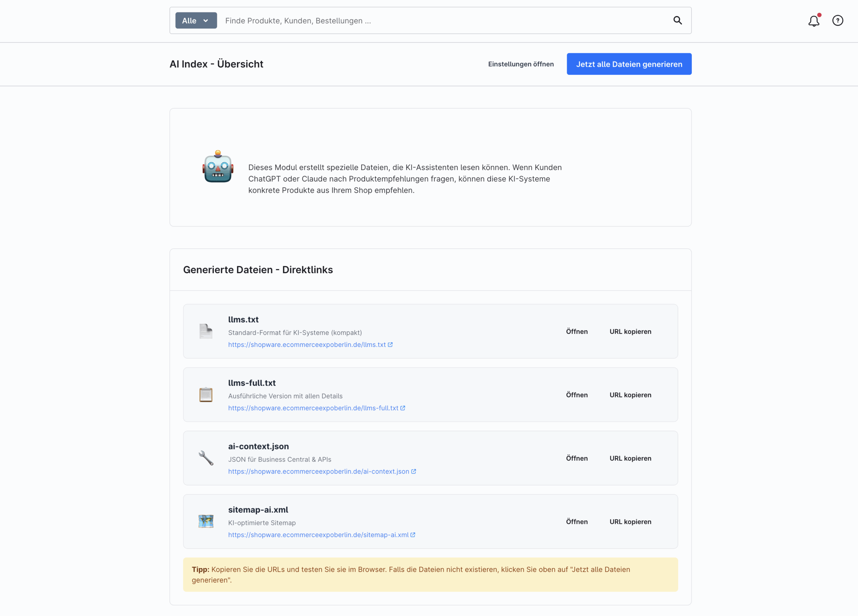Click the search magnifier icon
Screen dimensions: 858x616
click(677, 20)
